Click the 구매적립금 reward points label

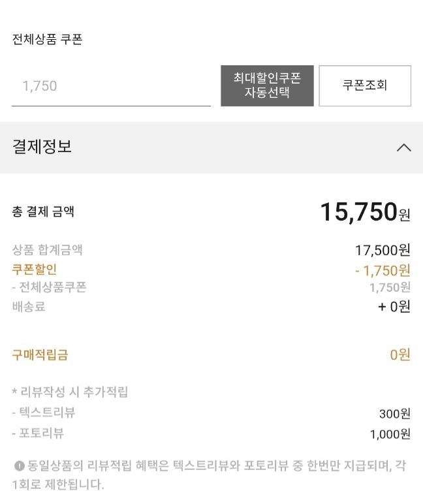click(x=40, y=355)
